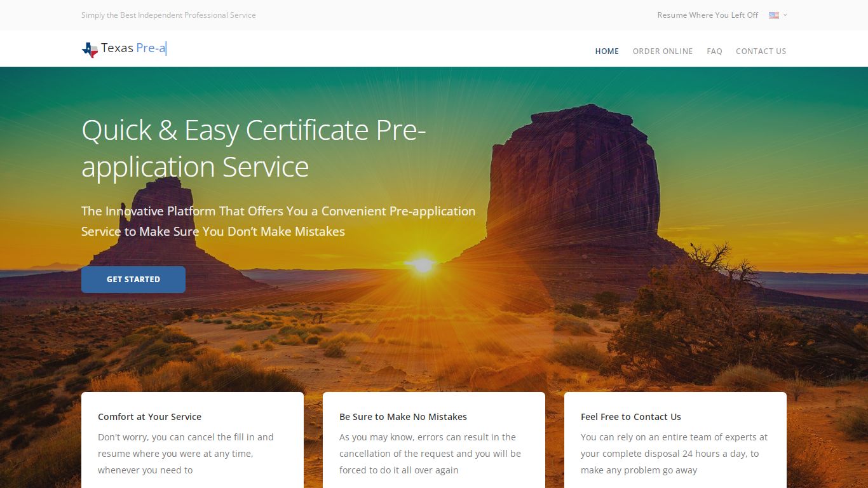Click the GET STARTED button
This screenshot has height=488, width=868.
(133, 280)
